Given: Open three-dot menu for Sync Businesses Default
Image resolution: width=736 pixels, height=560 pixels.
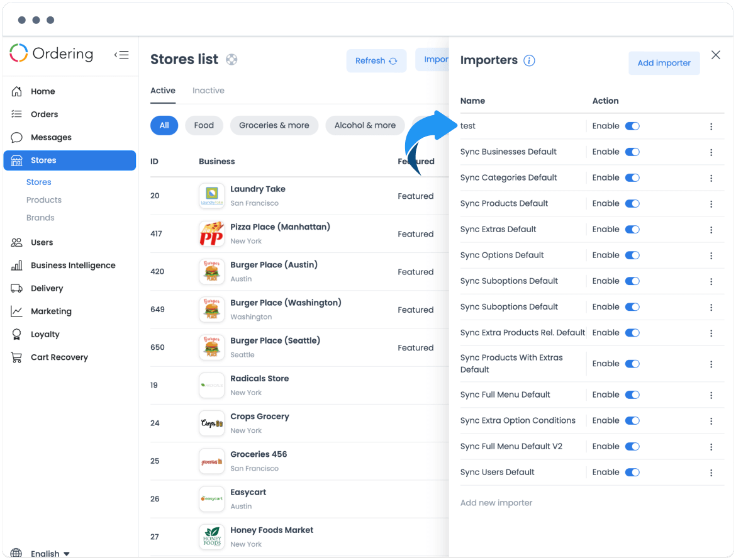Looking at the screenshot, I should click(x=711, y=152).
